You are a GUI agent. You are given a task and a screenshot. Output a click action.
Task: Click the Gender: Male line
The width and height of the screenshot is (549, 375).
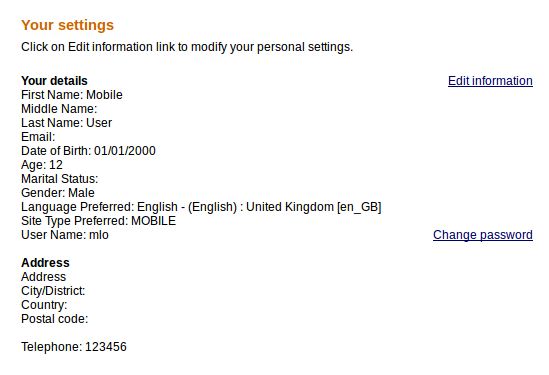point(58,193)
